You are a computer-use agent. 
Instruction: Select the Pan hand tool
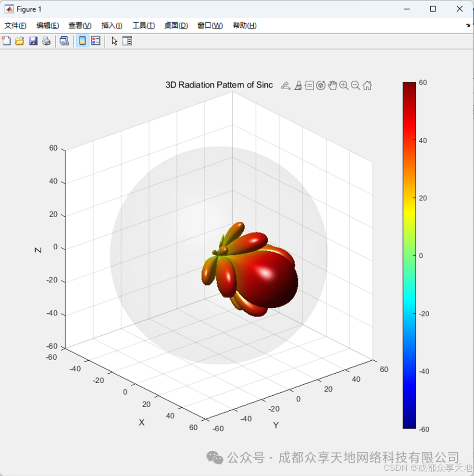[x=332, y=85]
